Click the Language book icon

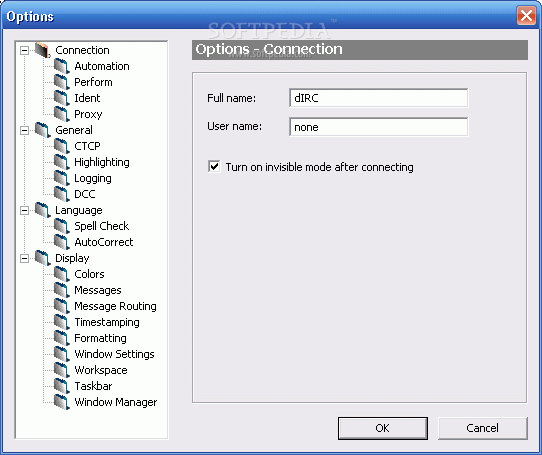[x=43, y=210]
